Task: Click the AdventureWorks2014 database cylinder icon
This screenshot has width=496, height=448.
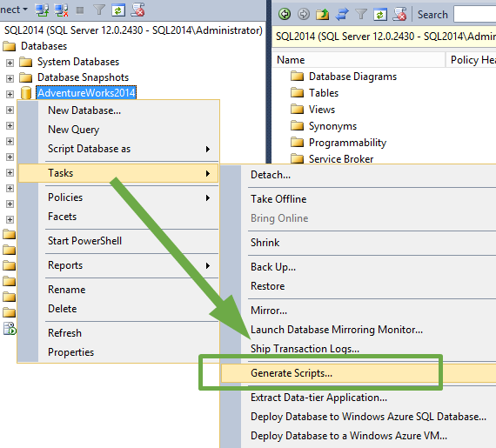Action: 26,93
